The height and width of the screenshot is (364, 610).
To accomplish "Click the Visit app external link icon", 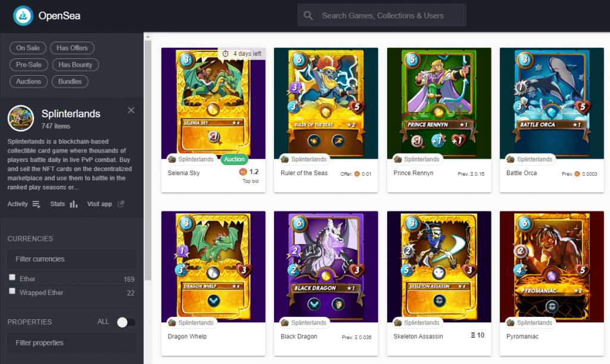I will (x=121, y=204).
